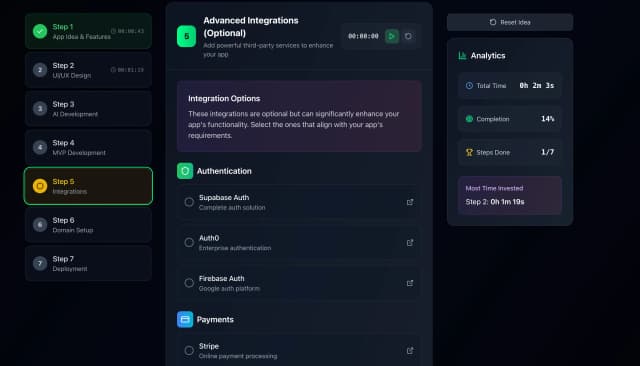Image resolution: width=640 pixels, height=366 pixels.
Task: Click 'Complete auth solution' description
Action: coord(232,208)
